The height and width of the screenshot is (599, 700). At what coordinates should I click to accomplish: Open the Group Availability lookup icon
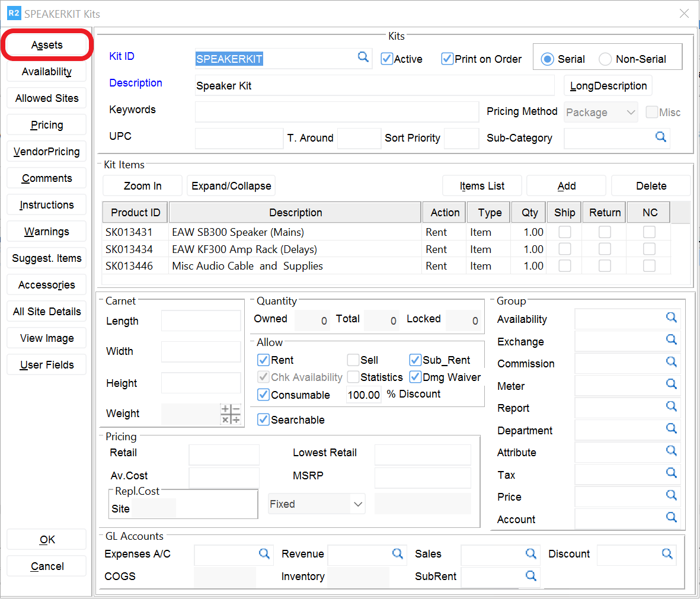pyautogui.click(x=671, y=318)
